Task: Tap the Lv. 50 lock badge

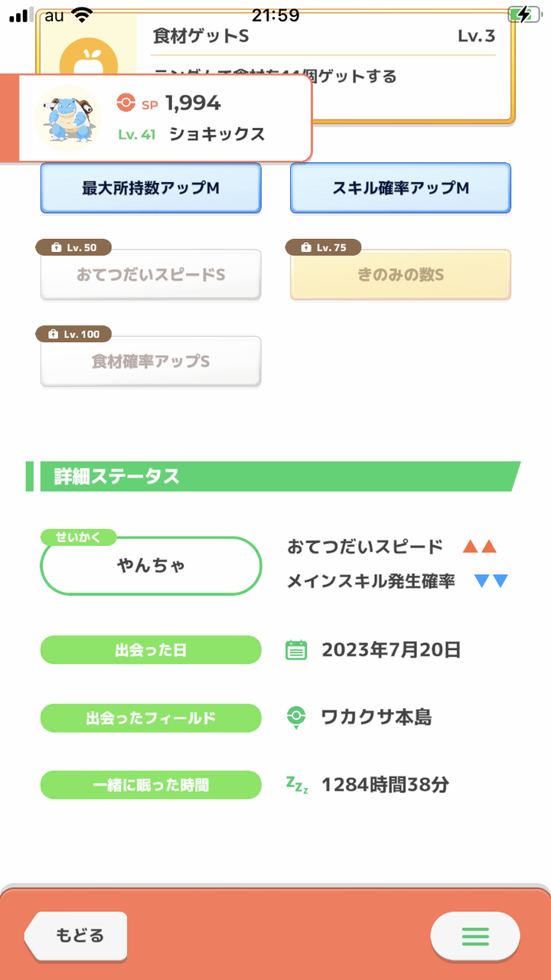Action: point(73,247)
